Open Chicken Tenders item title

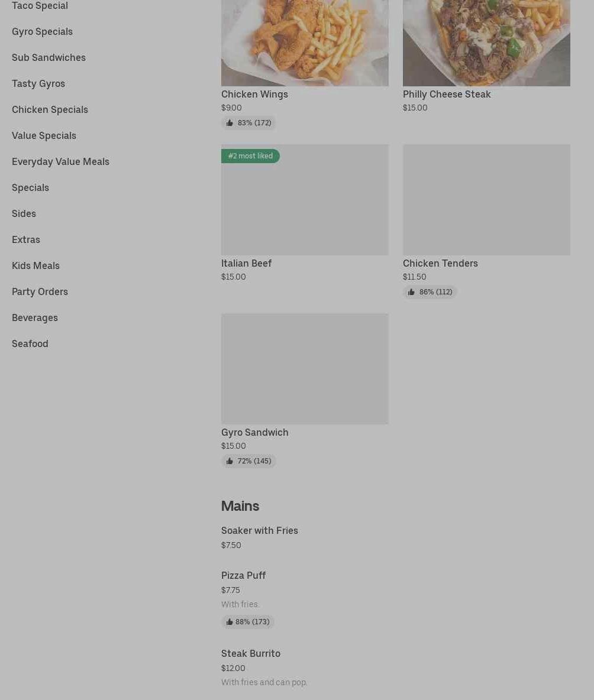440,263
